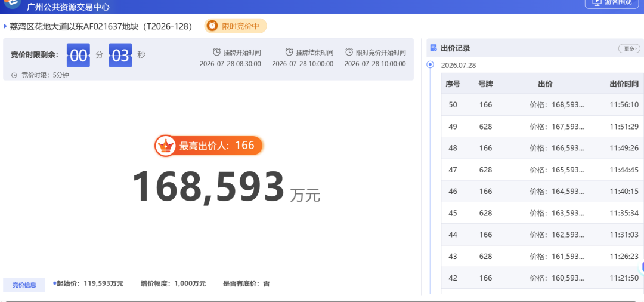This screenshot has width=644, height=302.
Task: Click price 价格：165,593... in bid records
Action: click(557, 170)
